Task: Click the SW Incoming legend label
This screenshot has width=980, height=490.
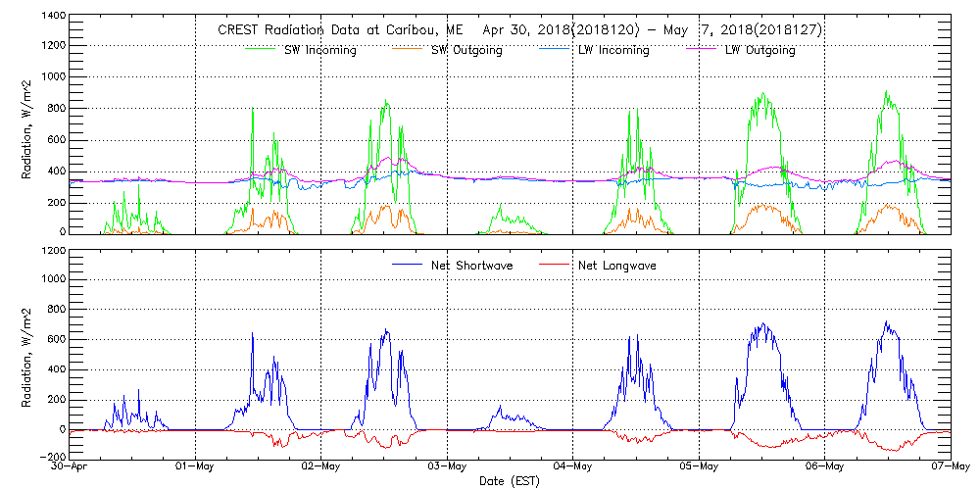Action: tap(318, 50)
